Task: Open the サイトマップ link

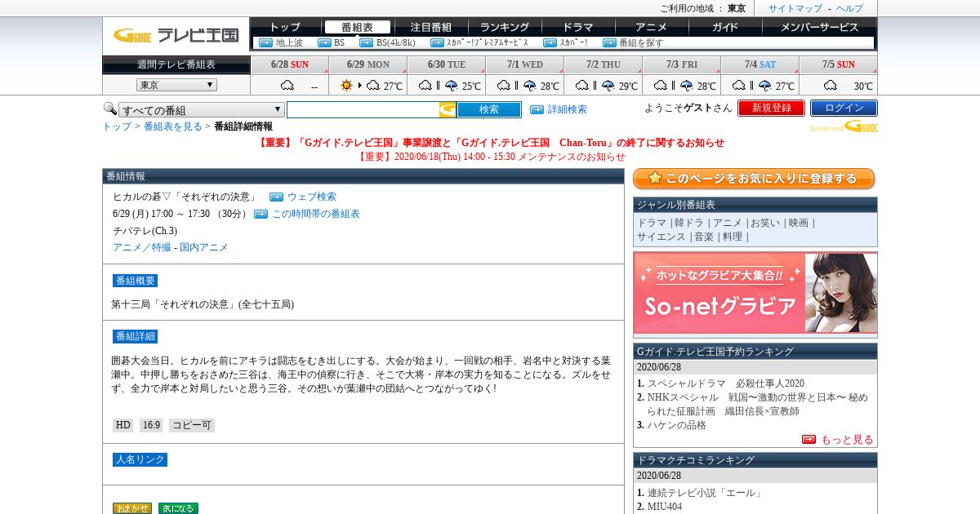Action: 795,8
